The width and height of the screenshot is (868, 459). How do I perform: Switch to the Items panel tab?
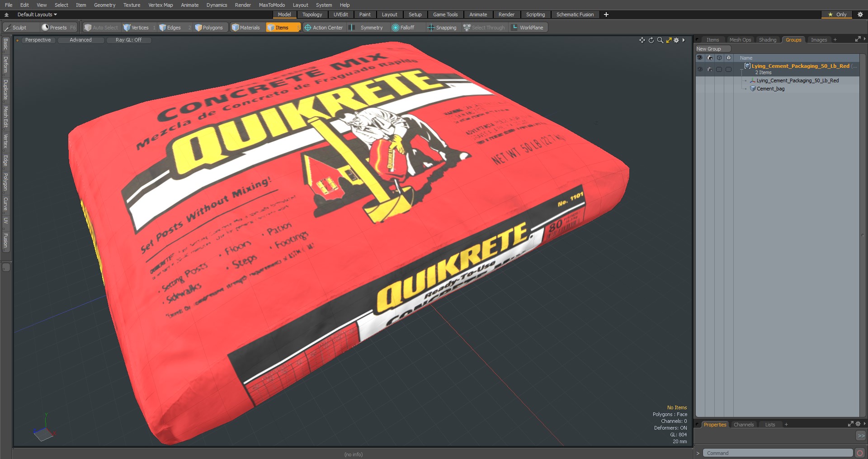coord(712,40)
